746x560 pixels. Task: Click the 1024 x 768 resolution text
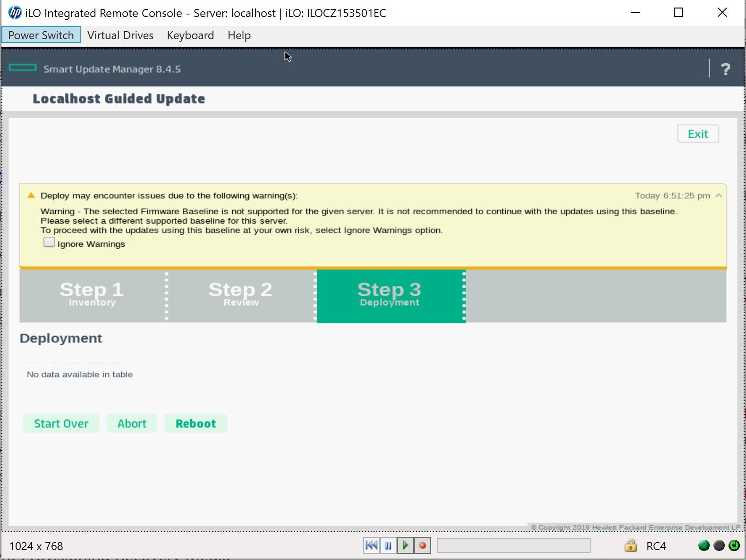(36, 546)
